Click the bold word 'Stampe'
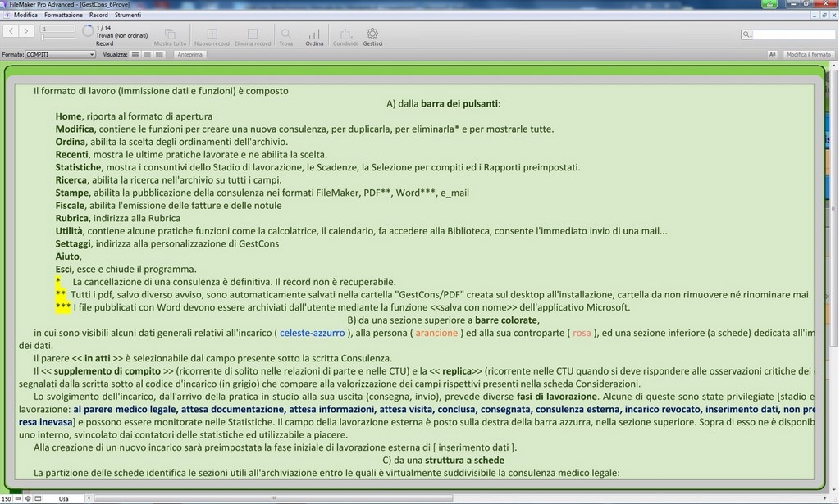This screenshot has height=504, width=840. click(72, 193)
